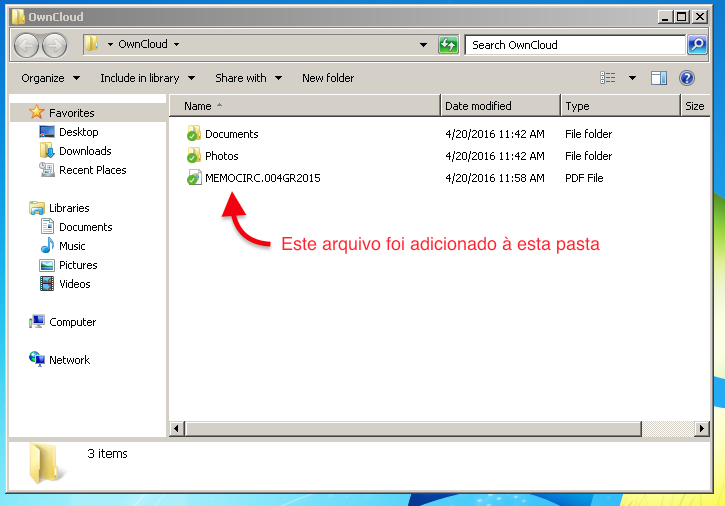Select the MEMOCIRC.004GR2015 PDF file icon
This screenshot has width=725, height=506.
click(194, 178)
